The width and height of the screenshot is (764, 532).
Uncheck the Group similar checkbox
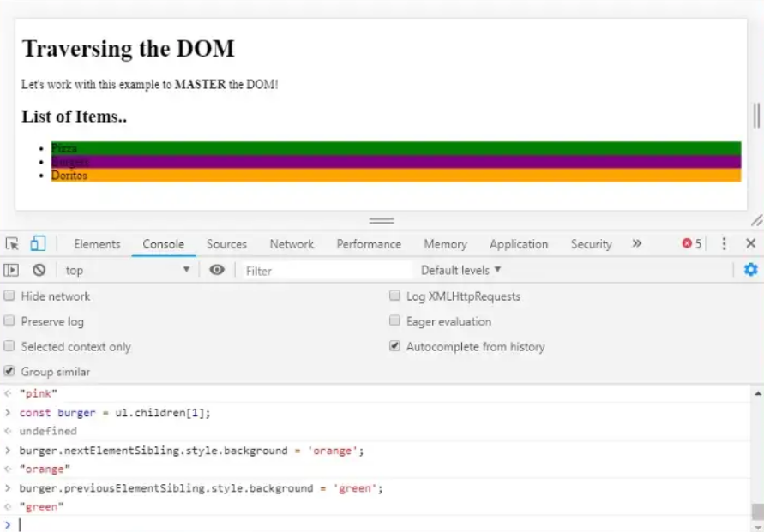click(9, 372)
